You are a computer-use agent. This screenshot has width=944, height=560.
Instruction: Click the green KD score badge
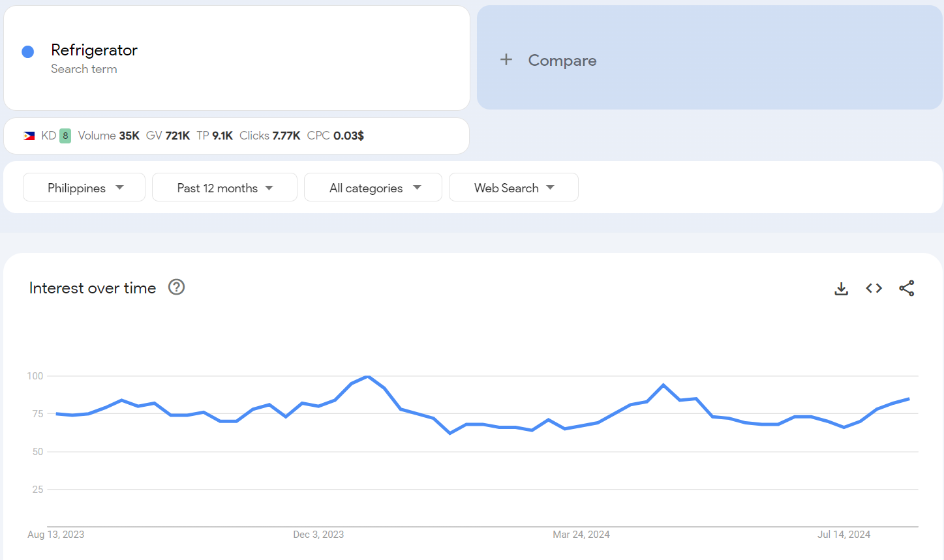point(65,136)
